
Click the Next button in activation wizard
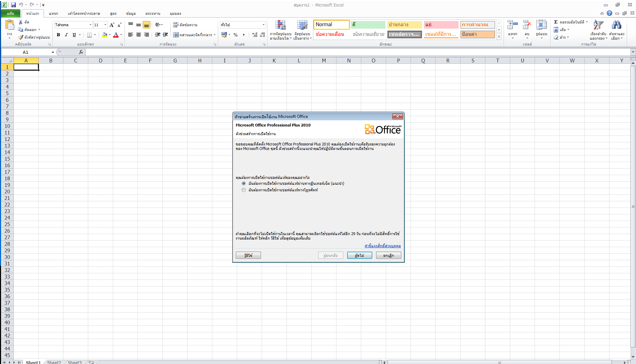tap(360, 255)
